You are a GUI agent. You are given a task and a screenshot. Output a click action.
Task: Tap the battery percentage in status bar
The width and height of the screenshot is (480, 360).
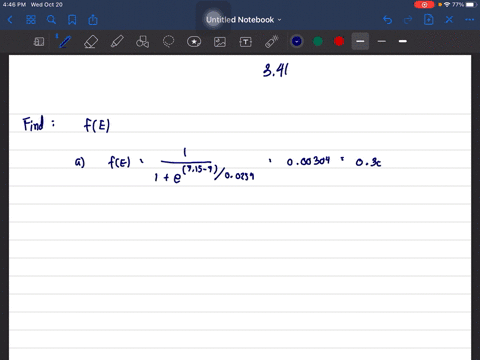point(458,5)
